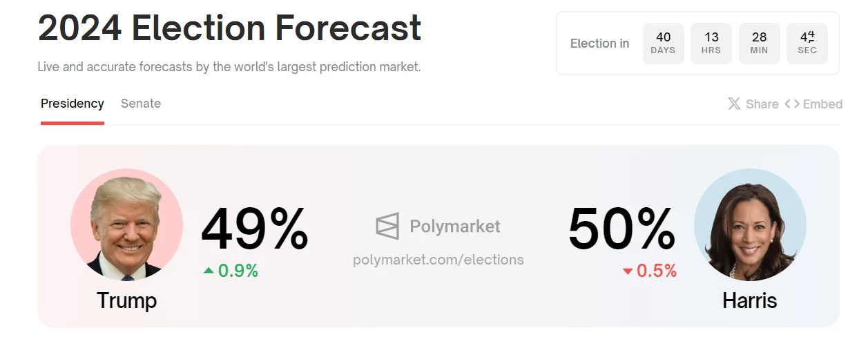Screen dimensions: 868x346
Task: Click the Polymarket brand name text
Action: pyautogui.click(x=455, y=227)
